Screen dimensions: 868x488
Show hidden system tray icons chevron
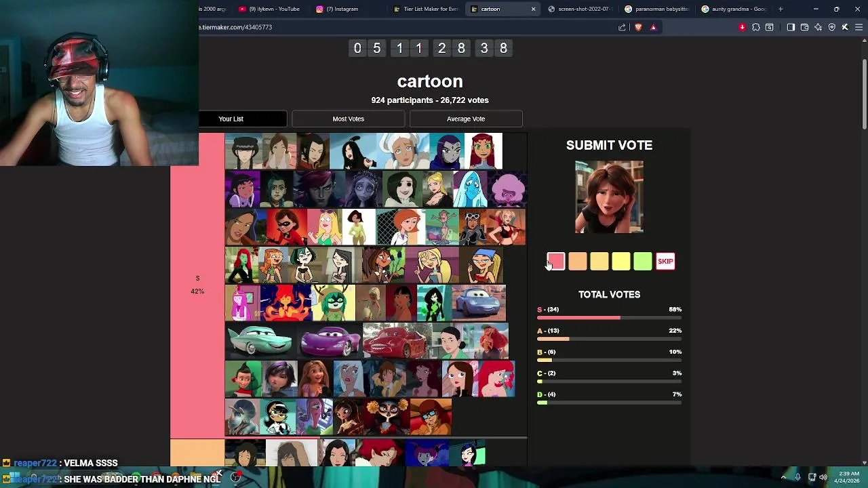783,477
